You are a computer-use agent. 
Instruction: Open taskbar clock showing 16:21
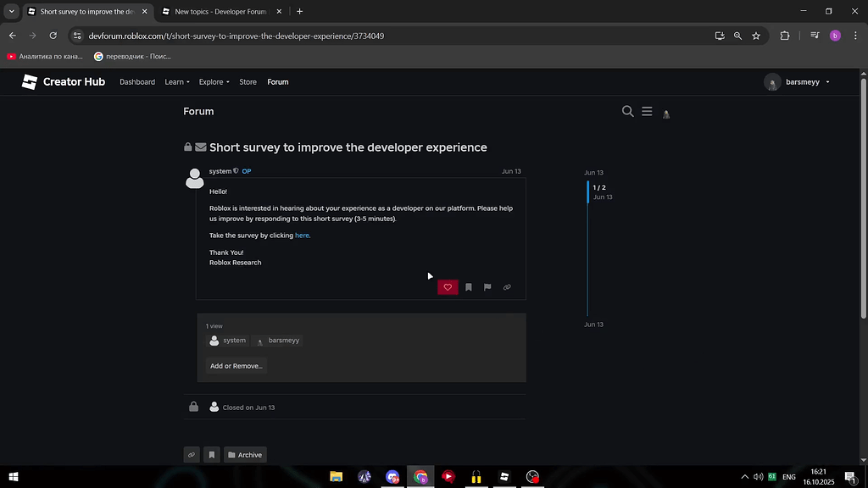pos(818,477)
